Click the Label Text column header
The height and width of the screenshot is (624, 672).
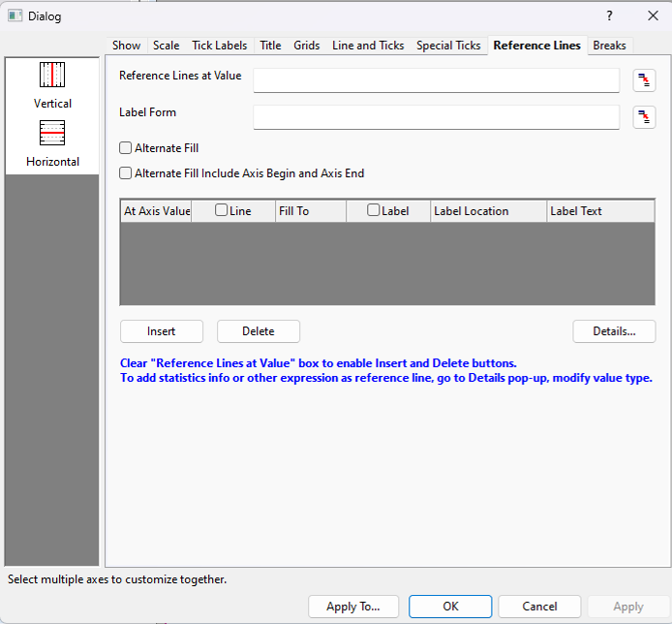point(601,211)
